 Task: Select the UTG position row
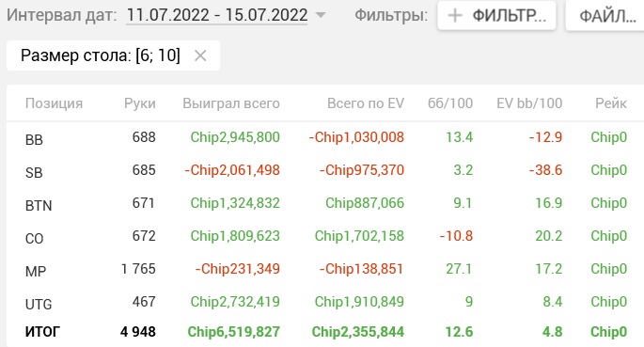click(x=325, y=302)
